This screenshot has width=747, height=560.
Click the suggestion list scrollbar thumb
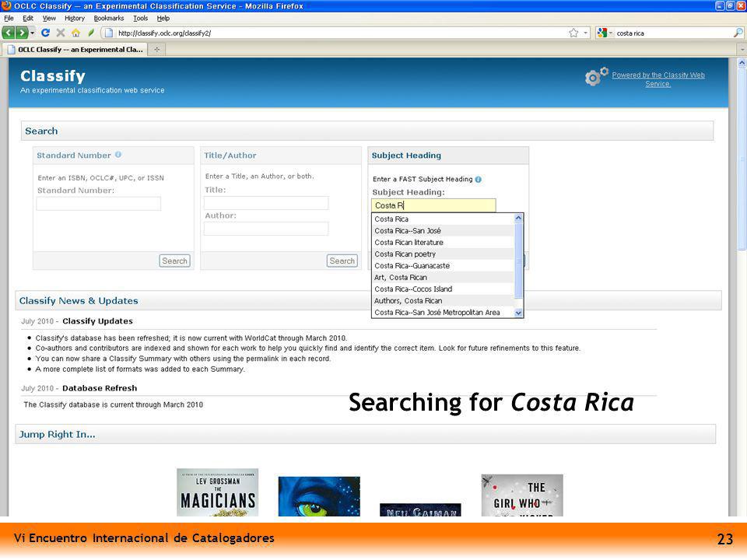(x=519, y=261)
